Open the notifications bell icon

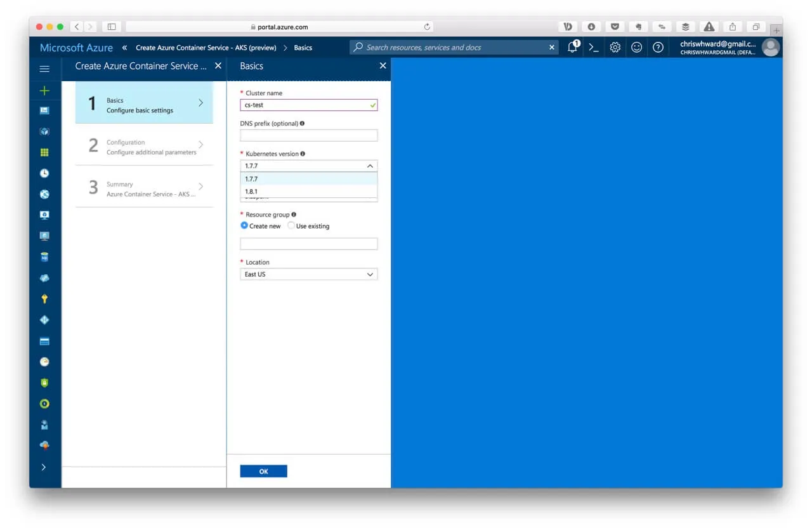pyautogui.click(x=572, y=47)
